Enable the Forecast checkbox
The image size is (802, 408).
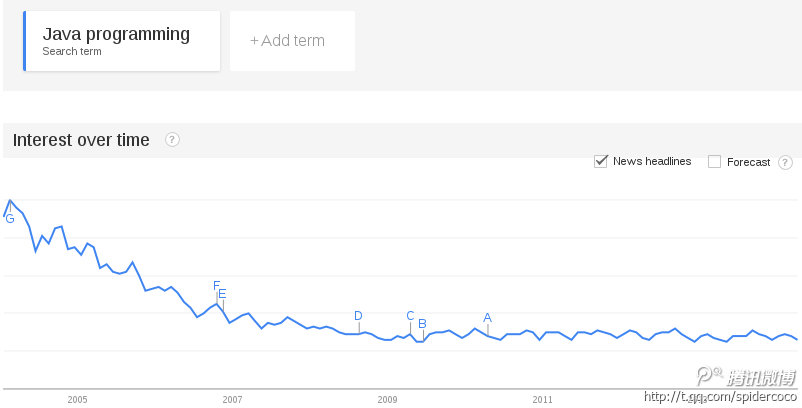[714, 162]
